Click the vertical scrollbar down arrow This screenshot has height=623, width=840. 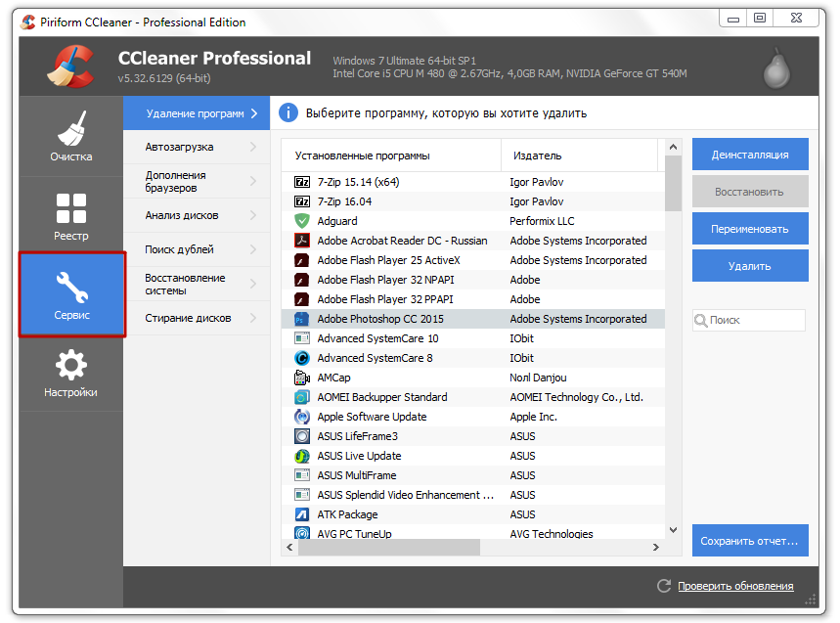674,530
